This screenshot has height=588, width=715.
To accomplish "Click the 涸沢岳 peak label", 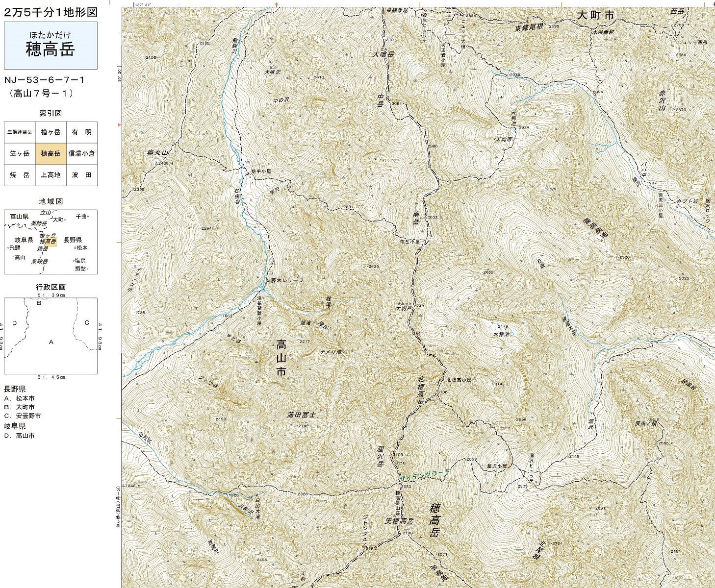I will click(381, 456).
